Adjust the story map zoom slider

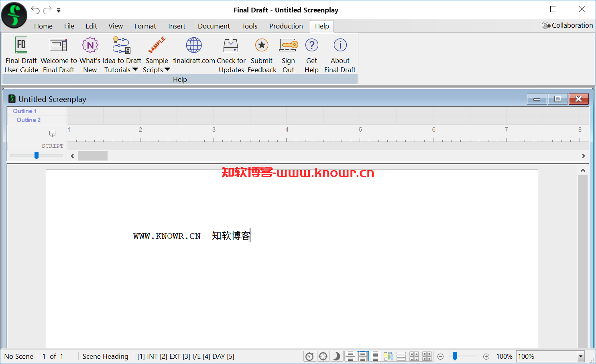coord(37,155)
